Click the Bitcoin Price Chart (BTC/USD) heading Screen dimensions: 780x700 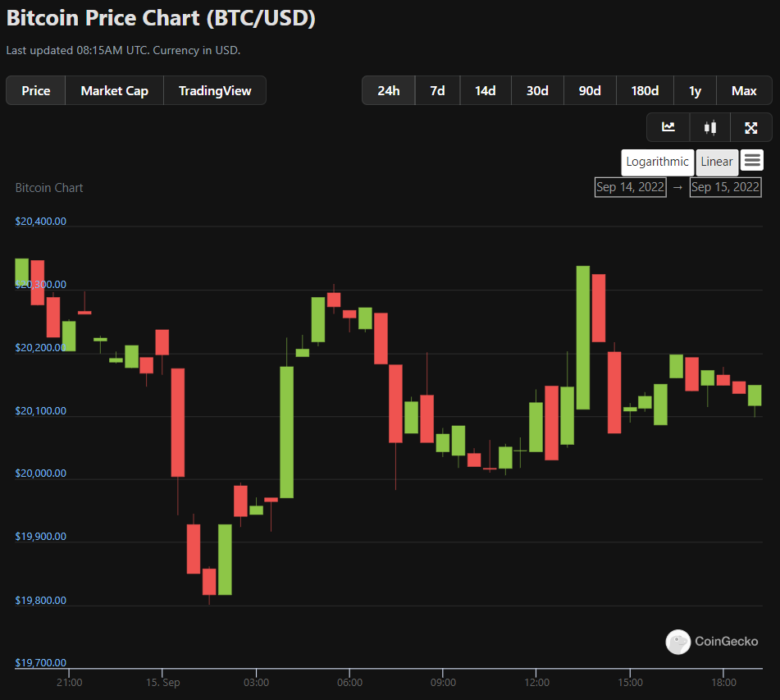click(161, 18)
